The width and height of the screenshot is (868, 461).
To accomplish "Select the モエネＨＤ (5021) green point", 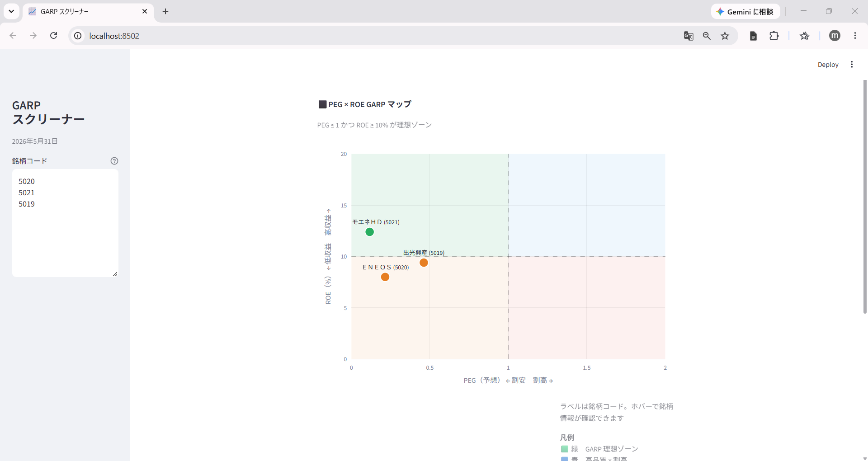I will pos(369,232).
